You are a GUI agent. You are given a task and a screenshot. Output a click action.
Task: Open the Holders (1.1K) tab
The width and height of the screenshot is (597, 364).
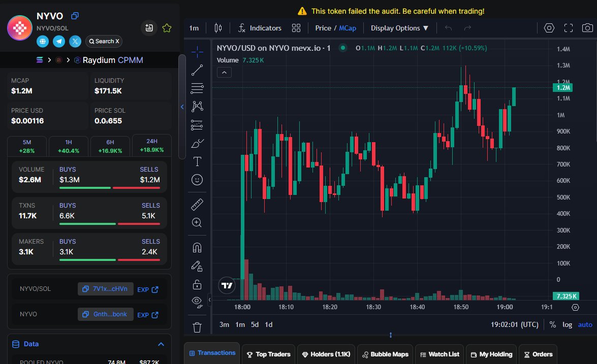point(326,354)
